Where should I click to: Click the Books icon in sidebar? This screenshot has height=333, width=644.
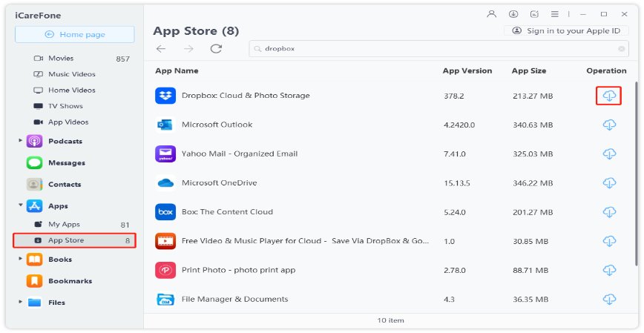click(x=34, y=259)
